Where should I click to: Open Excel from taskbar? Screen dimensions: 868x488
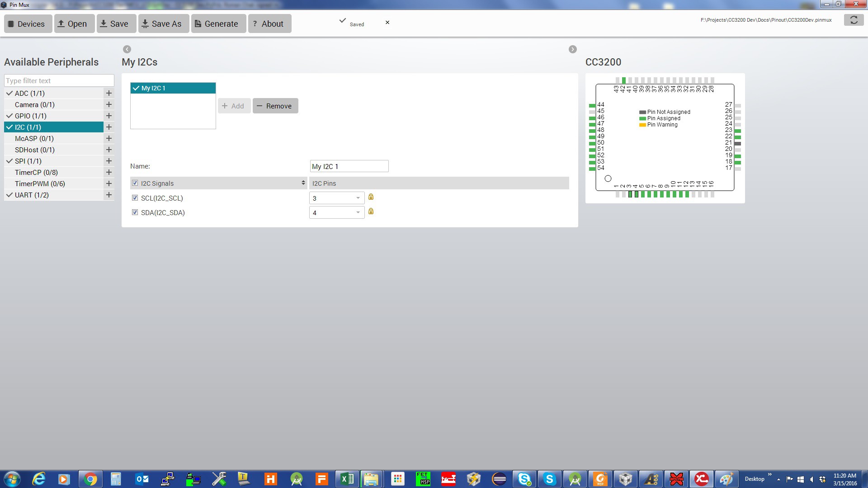(x=347, y=479)
